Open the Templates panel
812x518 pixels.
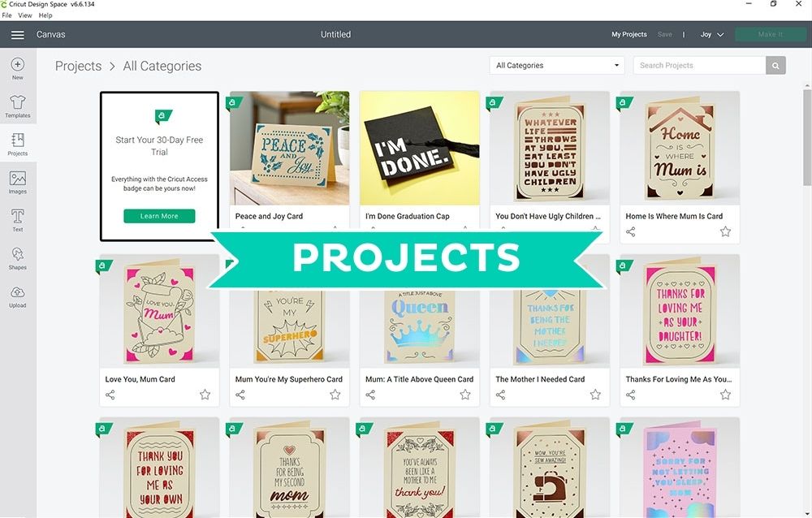click(18, 106)
